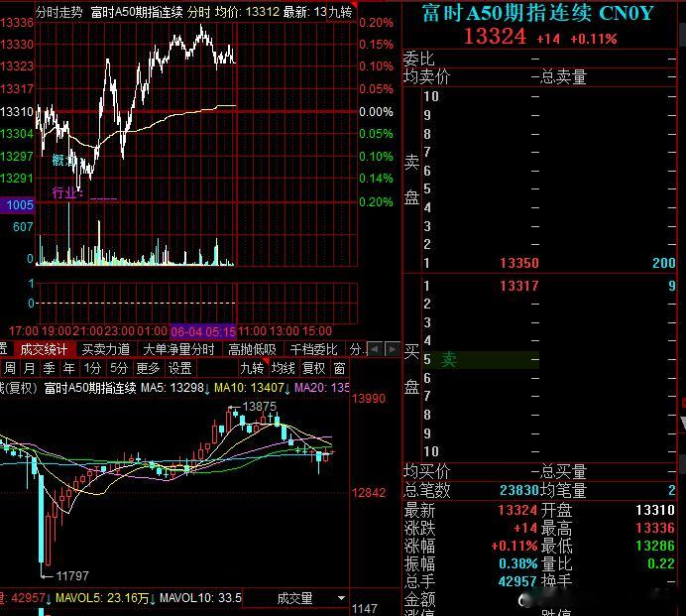Viewport: 686px width, 616px height.
Task: Toggle the 复权 price adjustment option
Action: pyautogui.click(x=313, y=368)
